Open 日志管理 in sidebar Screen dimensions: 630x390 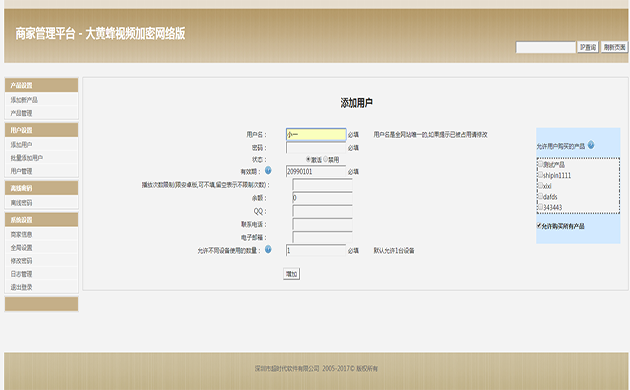[21, 274]
